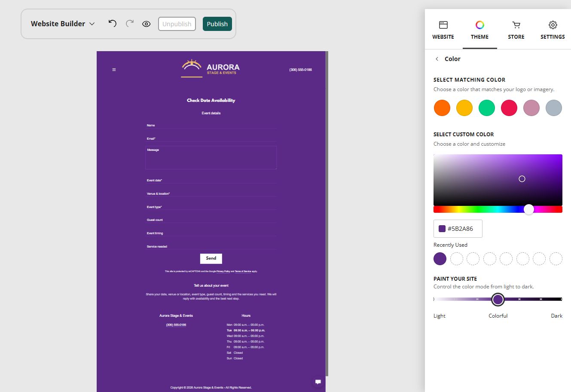The image size is (571, 392).
Task: Open the hamburger menu on the site preview
Action: [114, 70]
